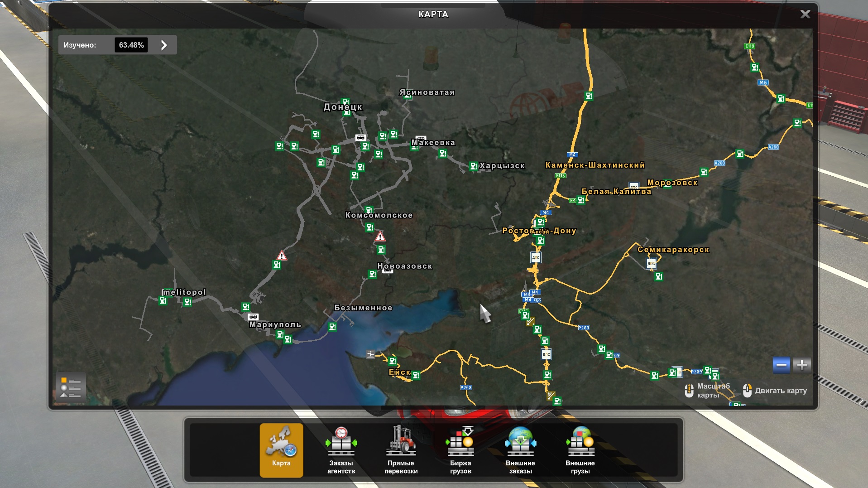Zoom in the map with plus button

click(x=801, y=365)
